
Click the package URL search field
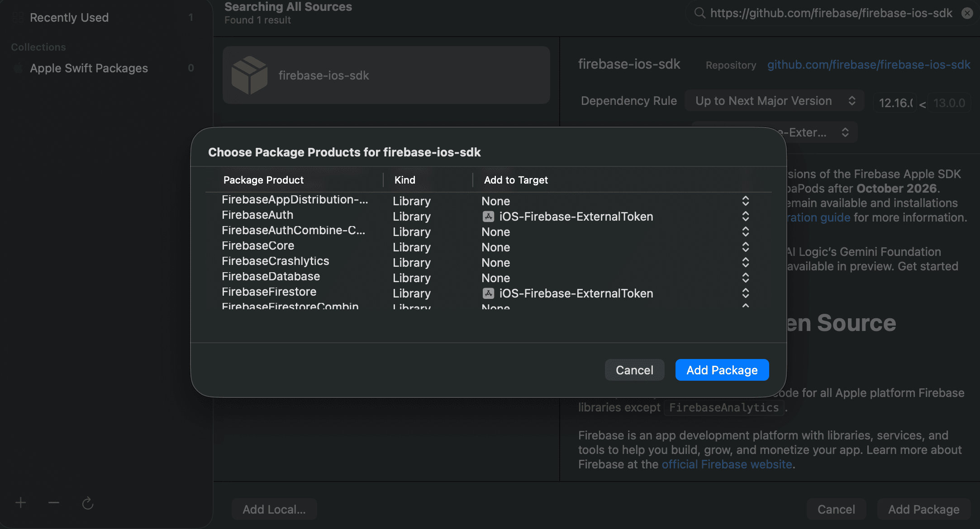point(831,13)
